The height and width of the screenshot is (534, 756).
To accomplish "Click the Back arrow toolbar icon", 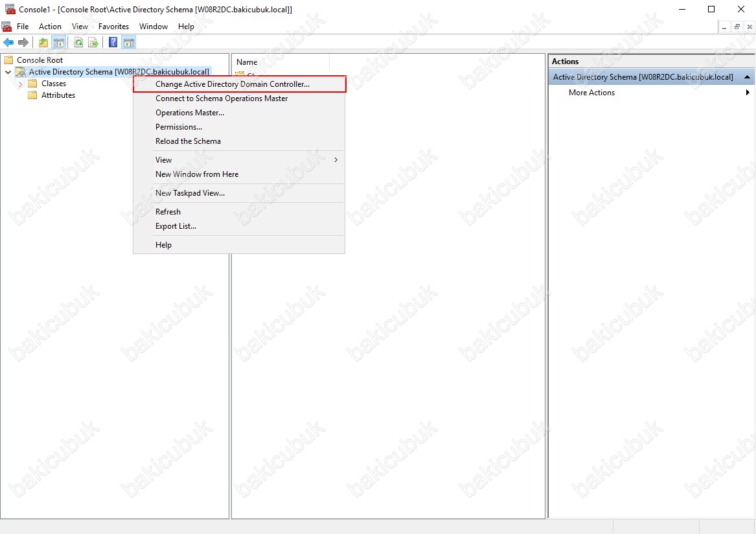I will 8,43.
